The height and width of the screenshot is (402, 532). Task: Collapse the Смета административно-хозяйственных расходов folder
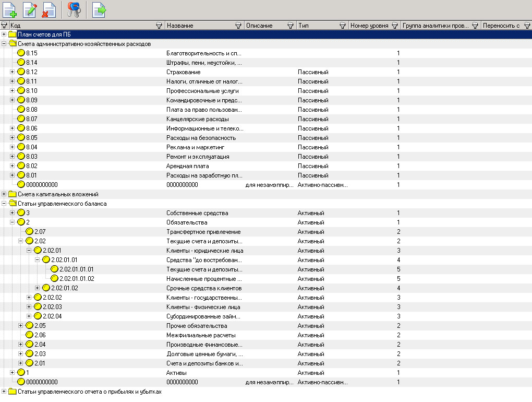[x=4, y=44]
